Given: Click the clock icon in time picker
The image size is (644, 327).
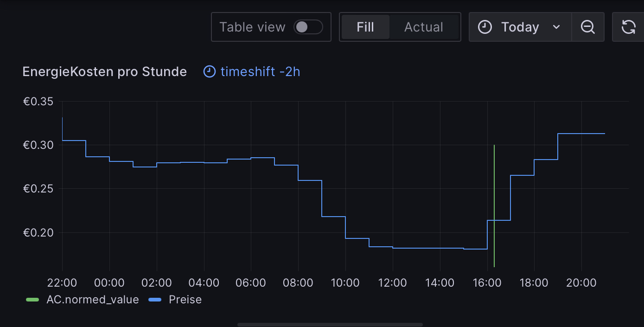Looking at the screenshot, I should pos(485,27).
